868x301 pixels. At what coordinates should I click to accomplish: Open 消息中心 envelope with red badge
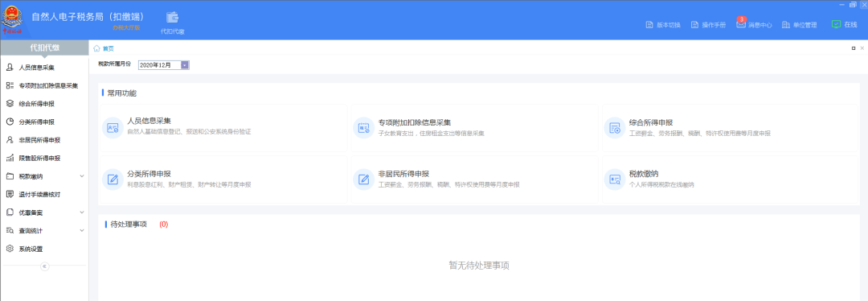[x=741, y=24]
